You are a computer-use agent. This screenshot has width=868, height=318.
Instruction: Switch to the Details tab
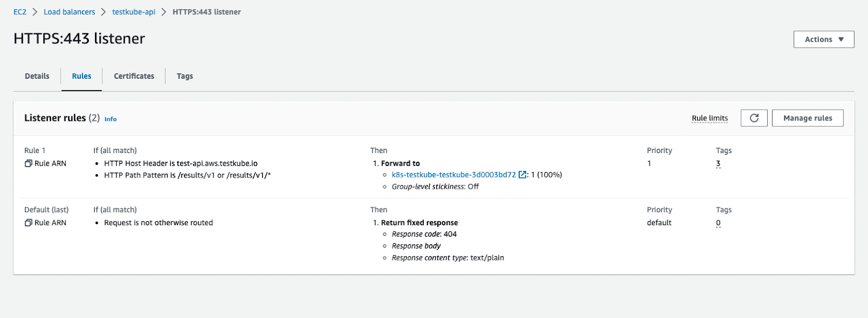pos(36,76)
